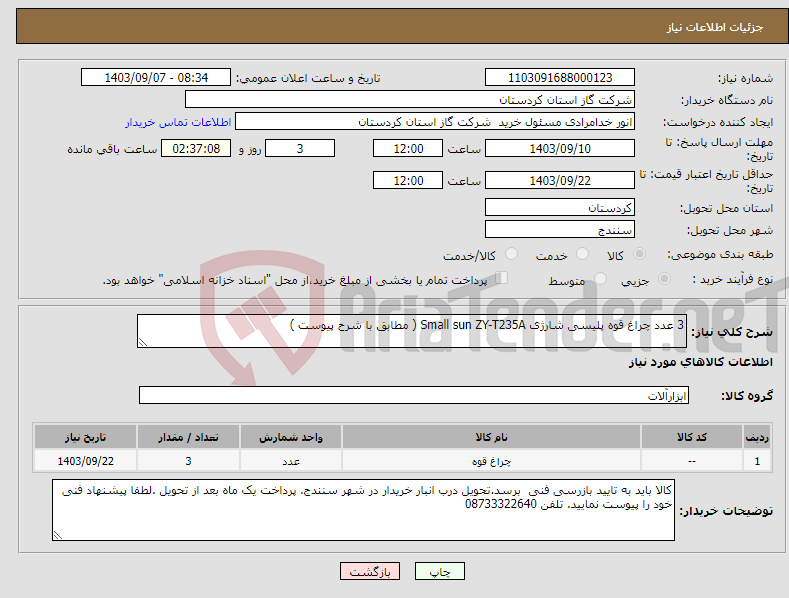Click the تعداد / مقدار column header
This screenshot has width=789, height=598.
[x=188, y=437]
